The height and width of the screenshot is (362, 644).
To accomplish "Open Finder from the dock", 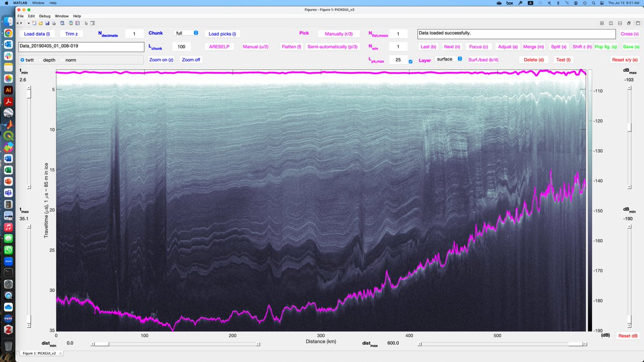I will click(x=9, y=22).
